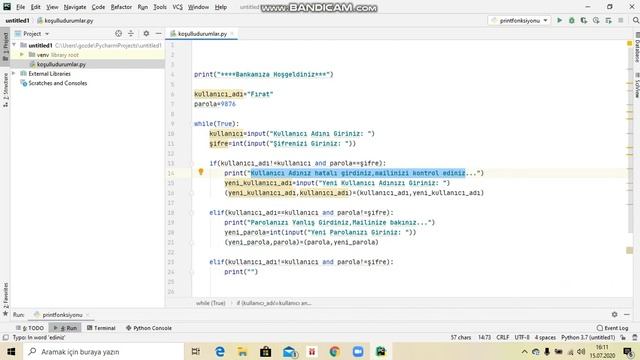Screen dimensions: 640x360
Task: Open Search Everywhere magnifier icon
Action: coord(636,20)
